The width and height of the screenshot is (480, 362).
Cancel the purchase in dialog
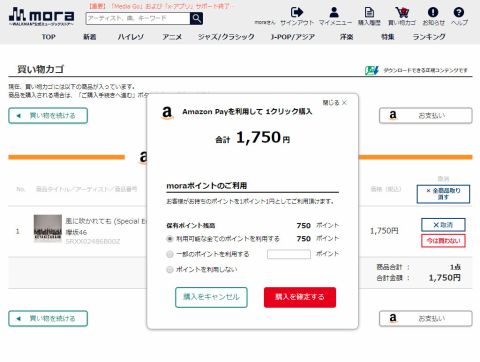tap(211, 297)
